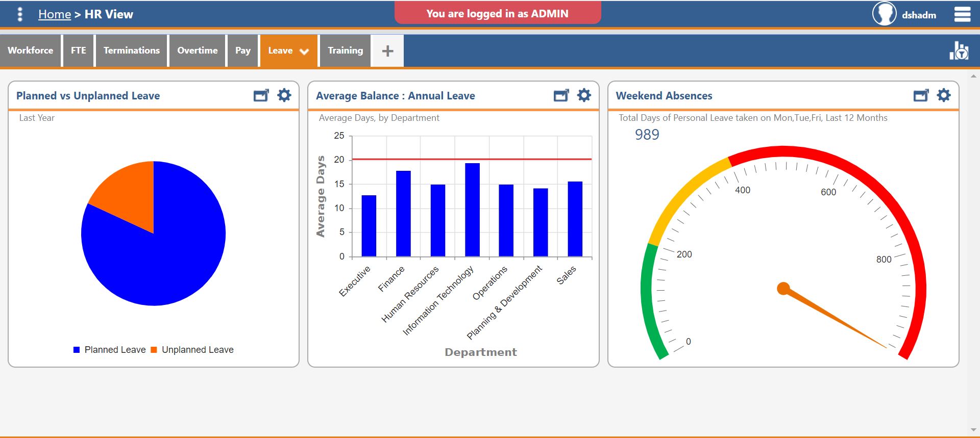The height and width of the screenshot is (438, 980).
Task: Switch to the Workforce tab
Action: [31, 50]
